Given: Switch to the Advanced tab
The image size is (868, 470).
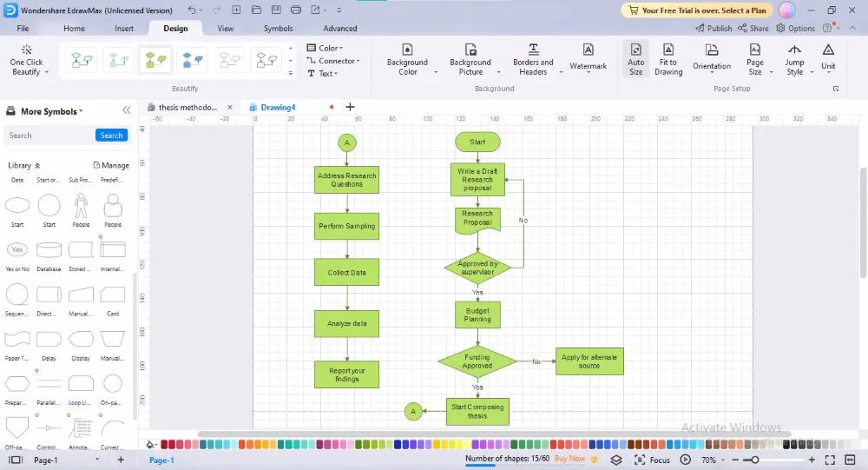Looking at the screenshot, I should coord(340,29).
